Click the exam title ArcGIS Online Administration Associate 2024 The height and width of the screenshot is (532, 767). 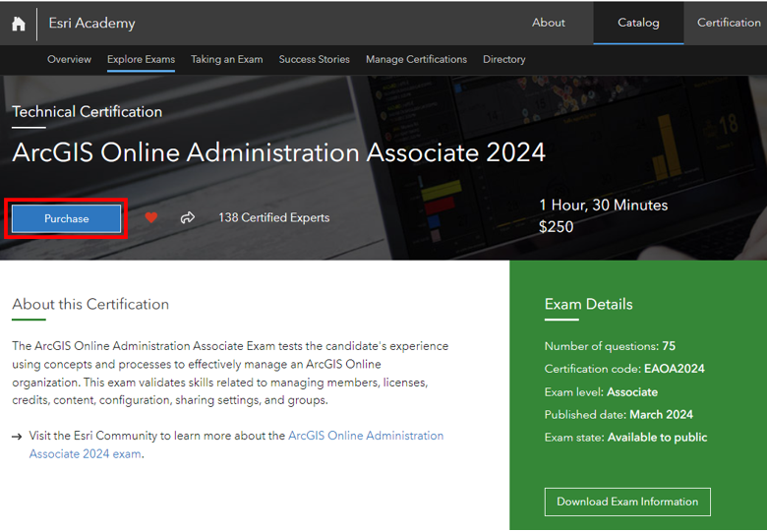(x=279, y=152)
